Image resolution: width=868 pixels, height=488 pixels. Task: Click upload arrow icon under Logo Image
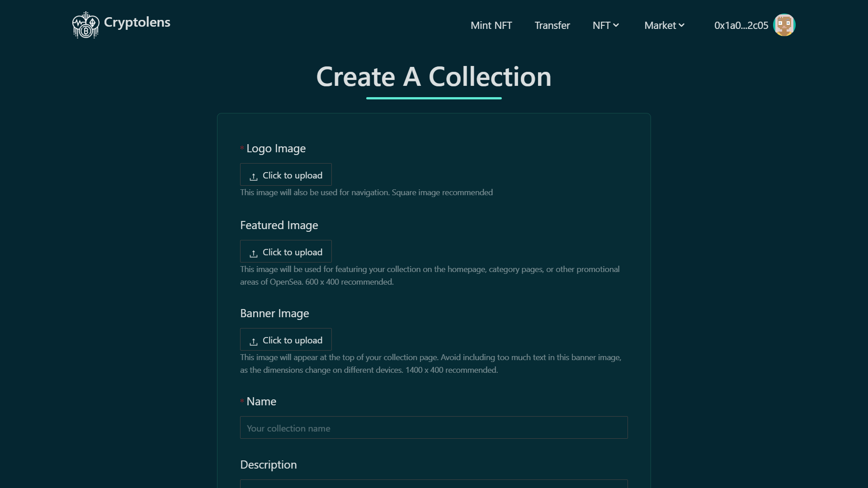click(254, 176)
